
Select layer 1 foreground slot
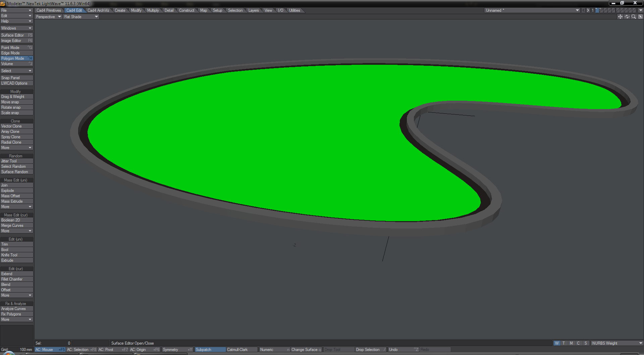point(597,10)
